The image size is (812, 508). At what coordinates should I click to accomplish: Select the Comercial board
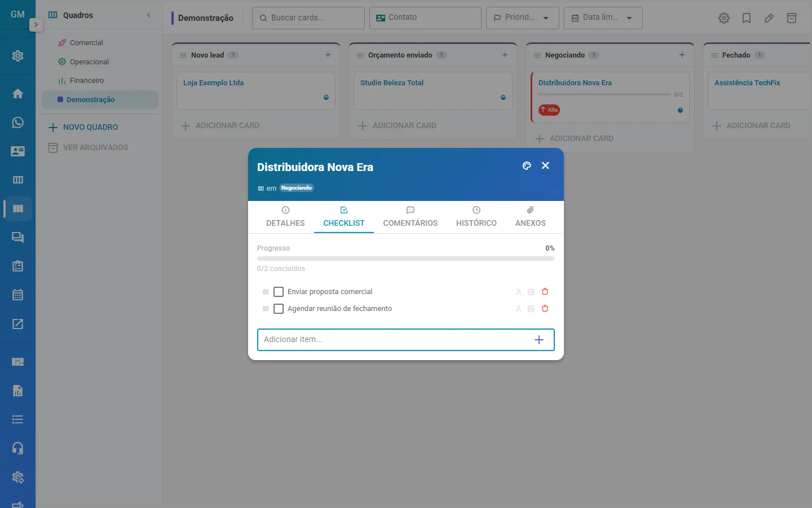point(86,43)
